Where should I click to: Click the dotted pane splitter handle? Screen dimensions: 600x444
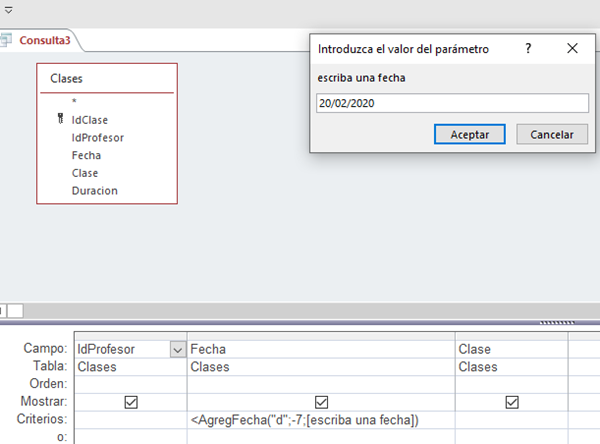click(557, 323)
